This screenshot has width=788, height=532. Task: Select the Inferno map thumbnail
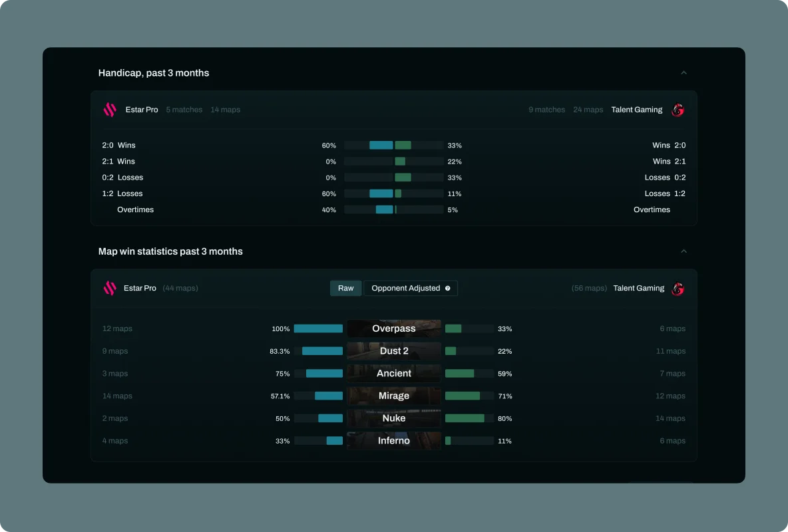394,441
